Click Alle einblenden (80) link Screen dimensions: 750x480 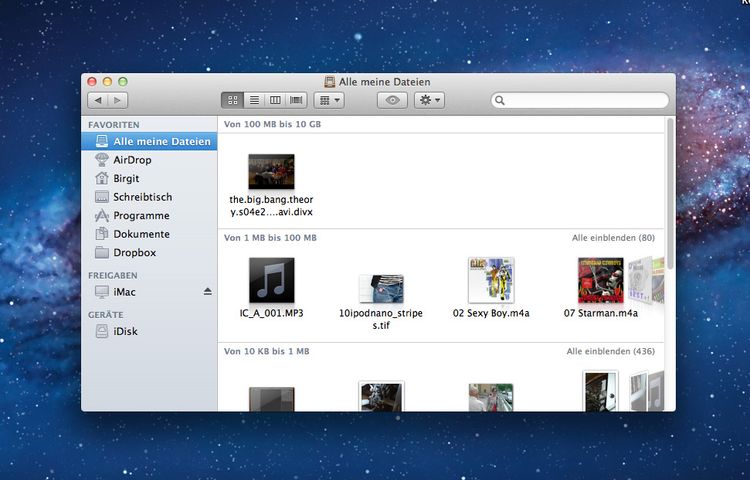pyautogui.click(x=612, y=238)
